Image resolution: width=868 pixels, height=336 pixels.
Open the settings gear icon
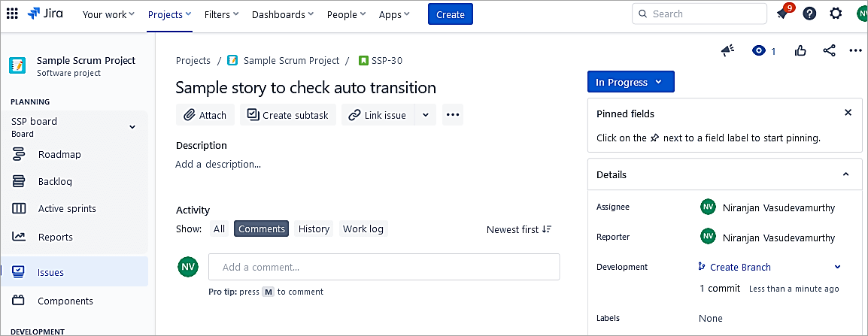pyautogui.click(x=836, y=14)
